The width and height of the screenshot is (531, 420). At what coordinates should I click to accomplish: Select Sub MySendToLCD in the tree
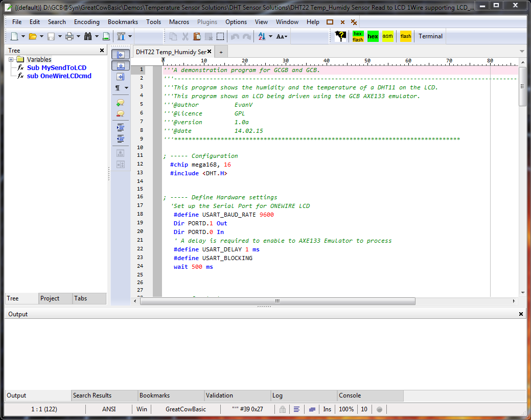pyautogui.click(x=57, y=68)
